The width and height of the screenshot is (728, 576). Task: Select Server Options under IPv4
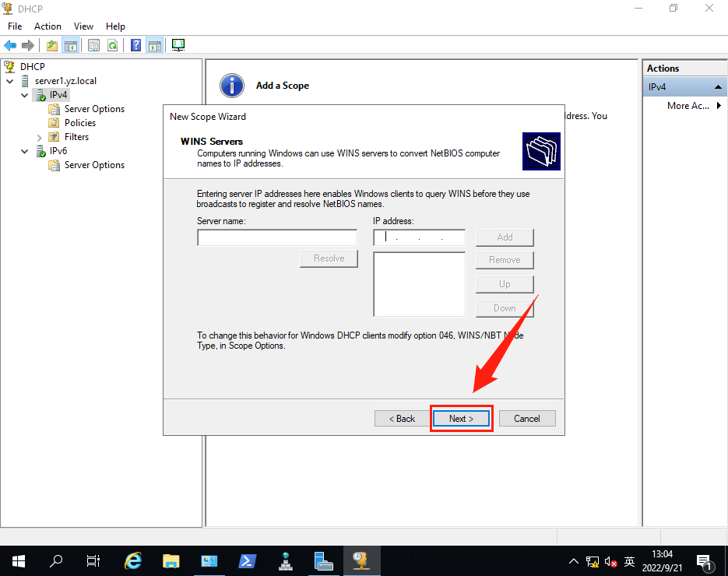tap(94, 109)
